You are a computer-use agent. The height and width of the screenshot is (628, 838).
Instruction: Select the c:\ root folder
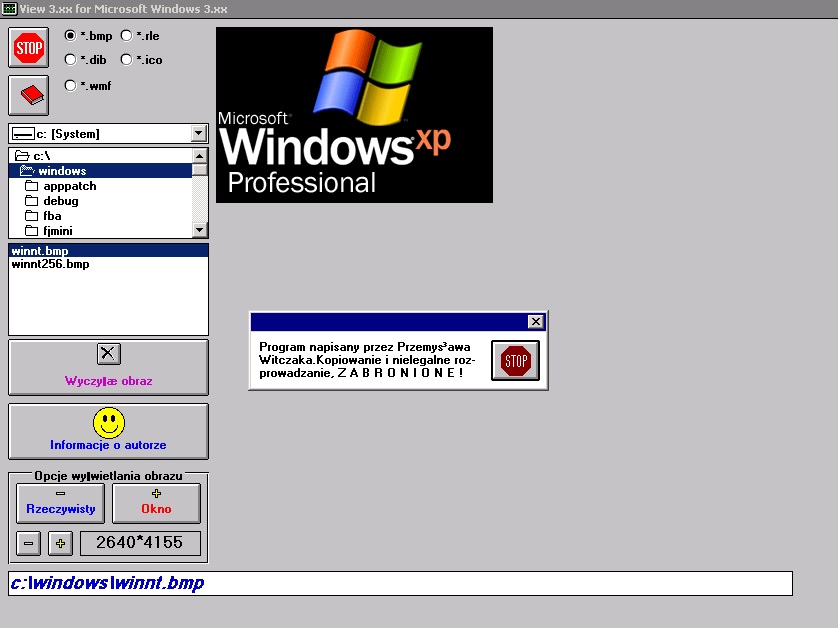(100, 156)
